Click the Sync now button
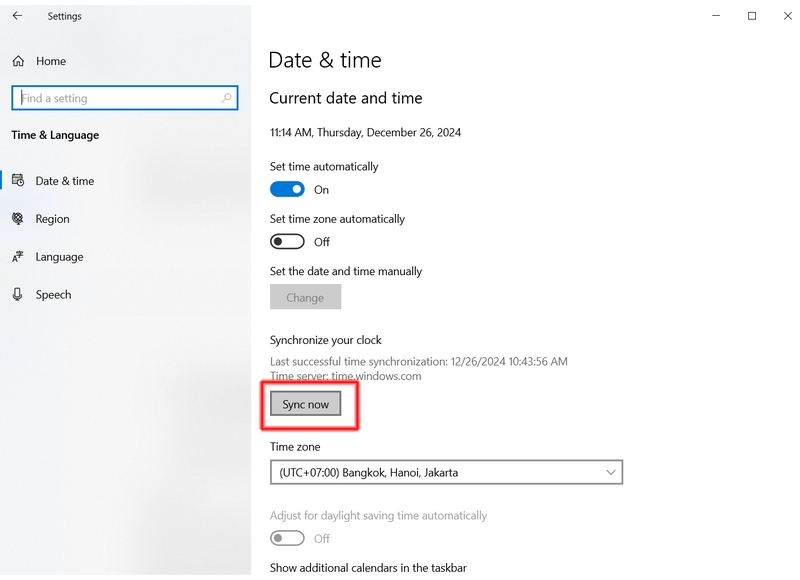800x580 pixels. [306, 404]
